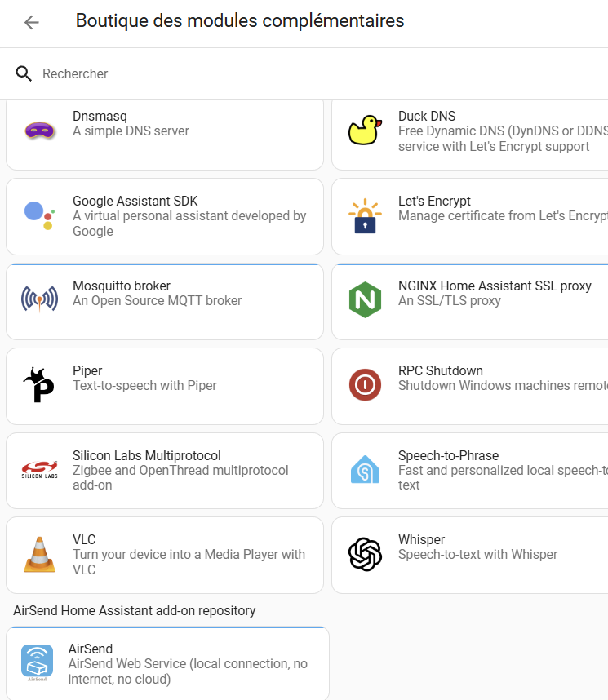Open the NGINX Home Assistant SSL proxy title
This screenshot has width=608, height=700.
point(495,286)
